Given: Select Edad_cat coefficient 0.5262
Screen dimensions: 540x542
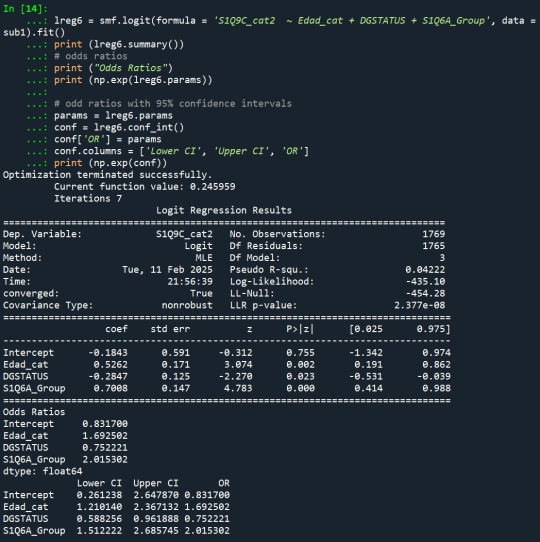Looking at the screenshot, I should point(111,364).
